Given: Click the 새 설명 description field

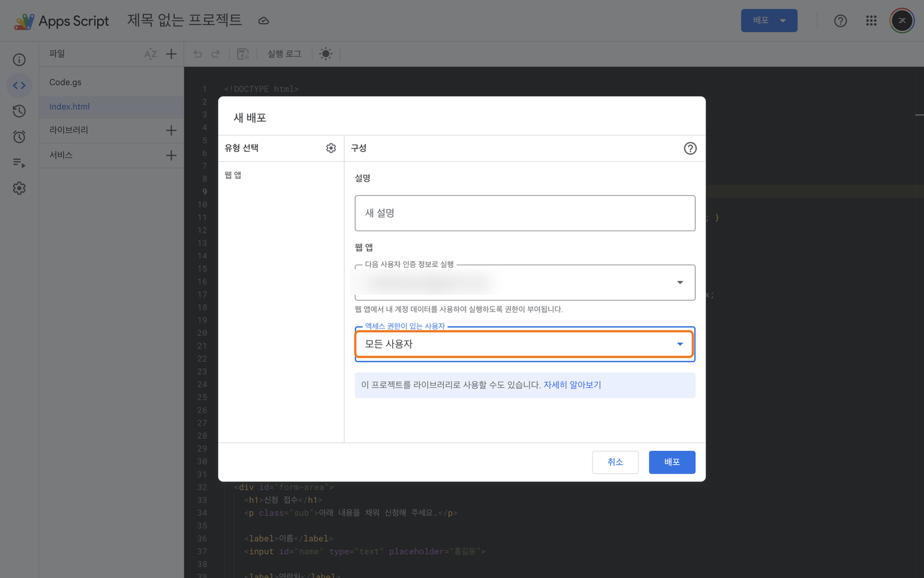Looking at the screenshot, I should point(525,213).
